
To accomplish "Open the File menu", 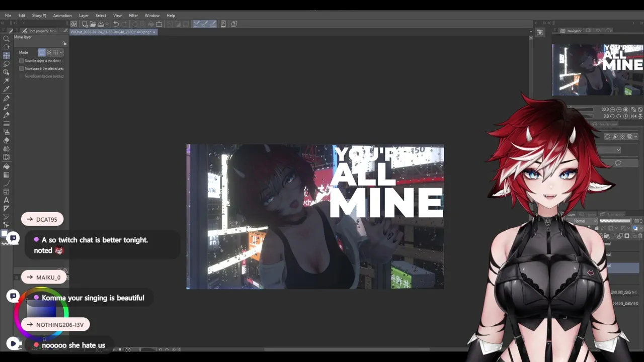I will pyautogui.click(x=8, y=16).
